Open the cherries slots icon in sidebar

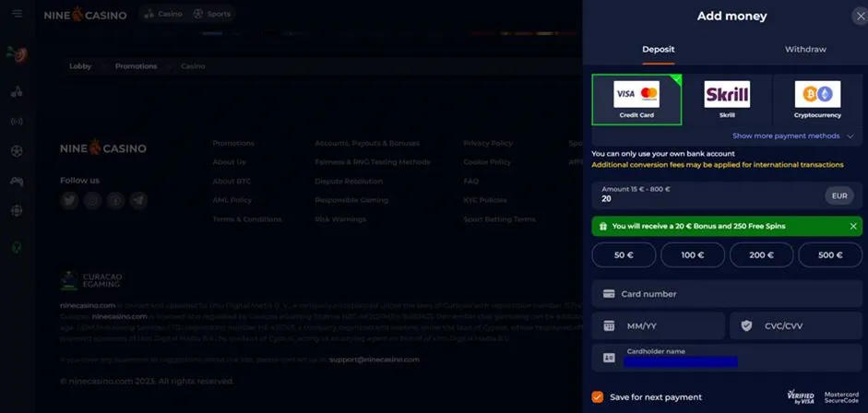click(18, 91)
